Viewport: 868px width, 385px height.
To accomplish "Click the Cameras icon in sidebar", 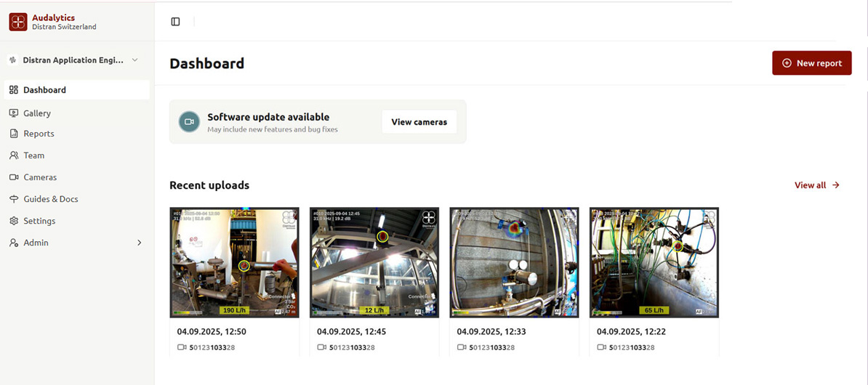I will (14, 177).
